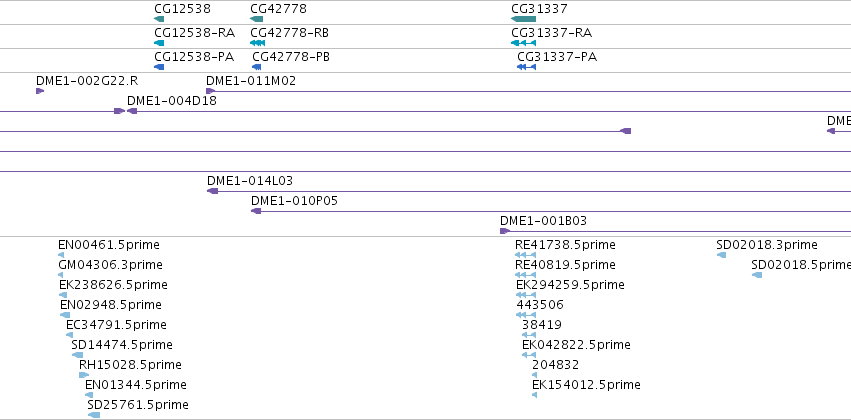Click the CG31337-RA transcript label
This screenshot has height=420, width=851.
551,33
